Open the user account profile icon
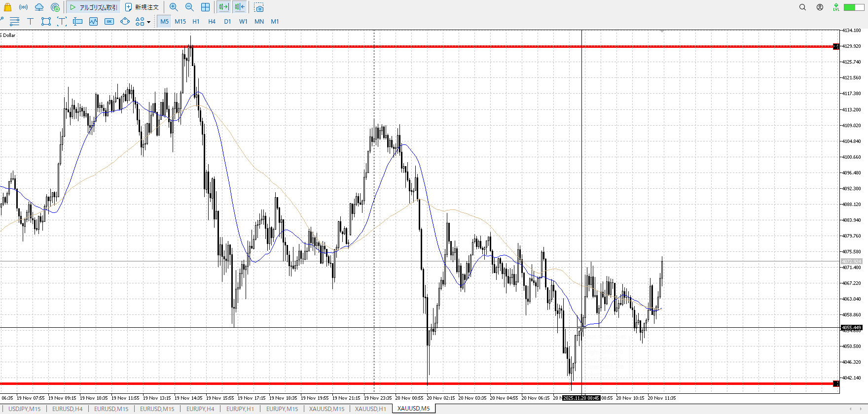Screen dimensions: 868x414 point(820,7)
